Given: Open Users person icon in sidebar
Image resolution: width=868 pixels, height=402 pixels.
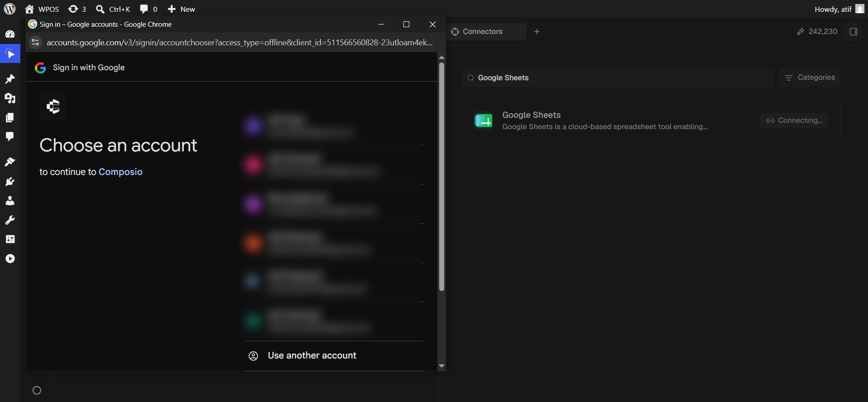Looking at the screenshot, I should 10,201.
